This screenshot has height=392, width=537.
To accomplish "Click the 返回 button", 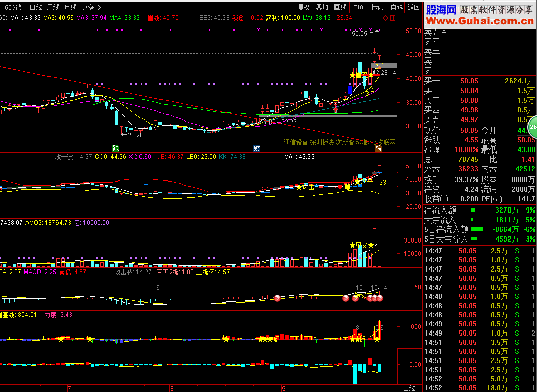I will click(414, 7).
